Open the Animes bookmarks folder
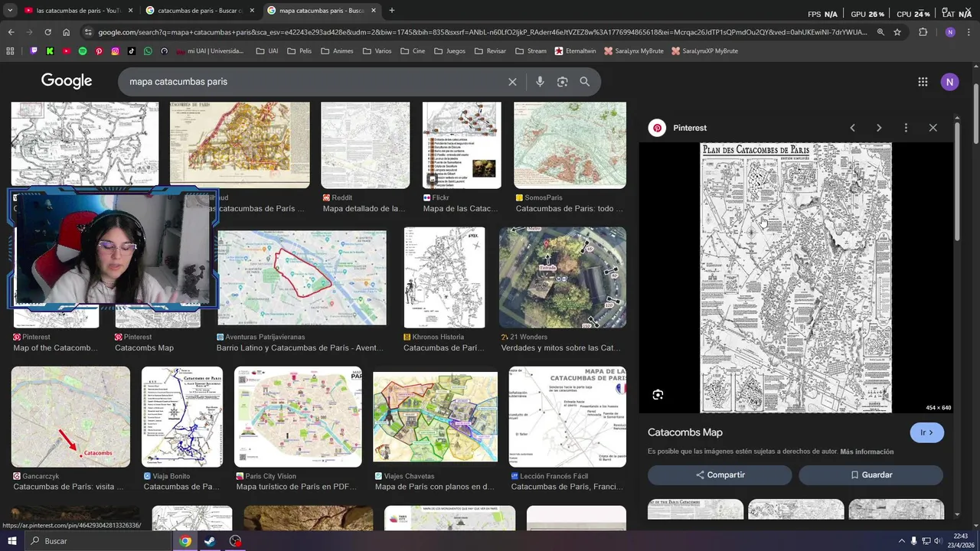The width and height of the screenshot is (980, 551). tap(337, 51)
